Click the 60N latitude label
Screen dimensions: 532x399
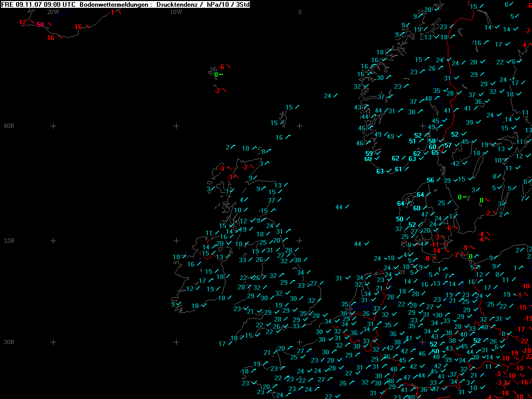9,126
